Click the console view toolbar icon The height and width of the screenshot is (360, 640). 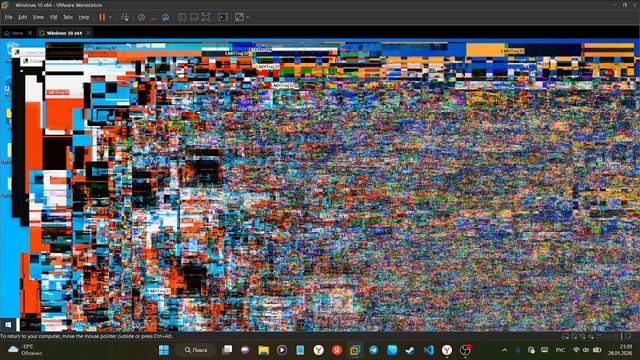coord(223,17)
